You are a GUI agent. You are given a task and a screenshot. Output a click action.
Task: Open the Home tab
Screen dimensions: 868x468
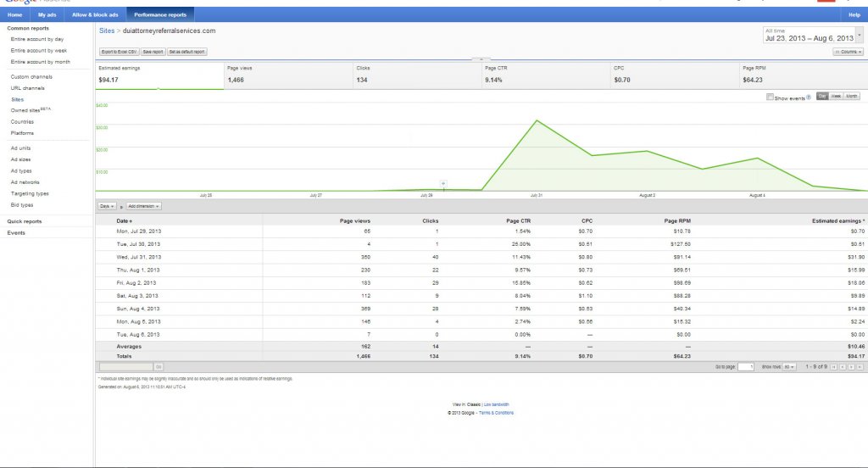(15, 15)
